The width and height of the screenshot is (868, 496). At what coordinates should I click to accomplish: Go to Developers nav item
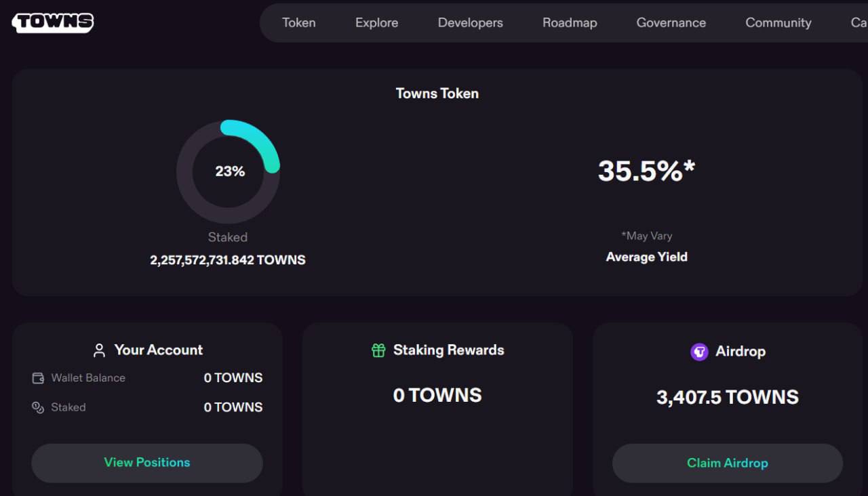point(470,22)
